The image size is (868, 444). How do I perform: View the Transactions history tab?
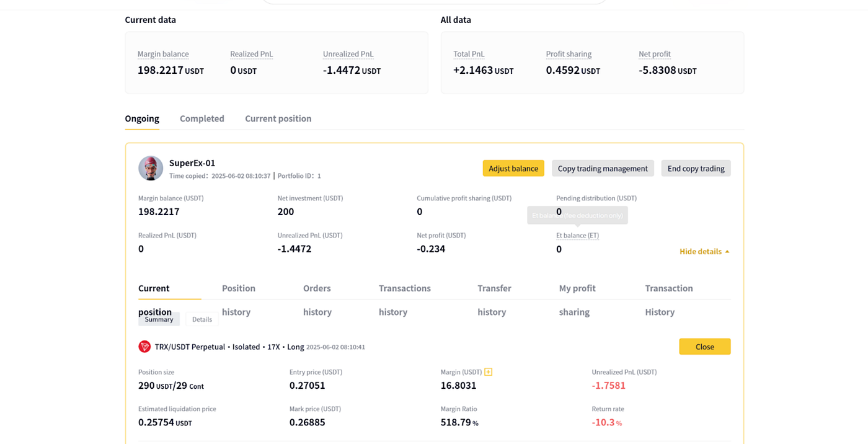click(x=405, y=300)
